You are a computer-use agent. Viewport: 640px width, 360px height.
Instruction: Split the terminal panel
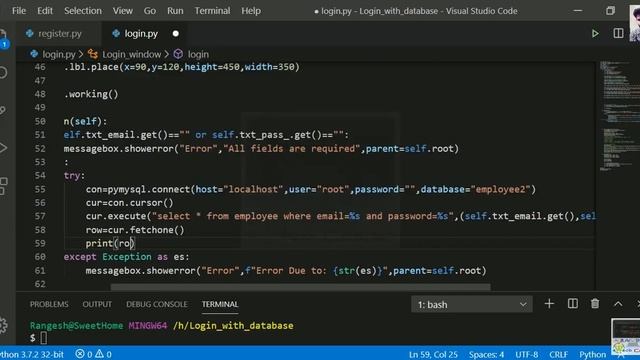click(x=572, y=304)
